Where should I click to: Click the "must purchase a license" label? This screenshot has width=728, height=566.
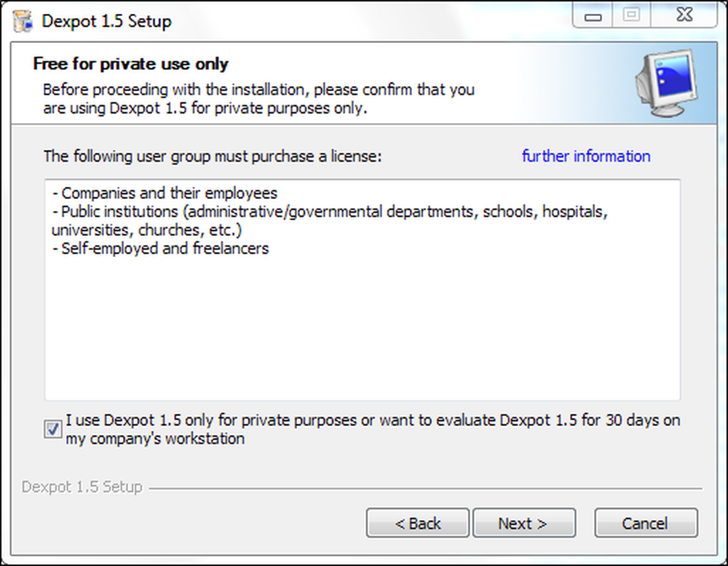click(x=212, y=156)
